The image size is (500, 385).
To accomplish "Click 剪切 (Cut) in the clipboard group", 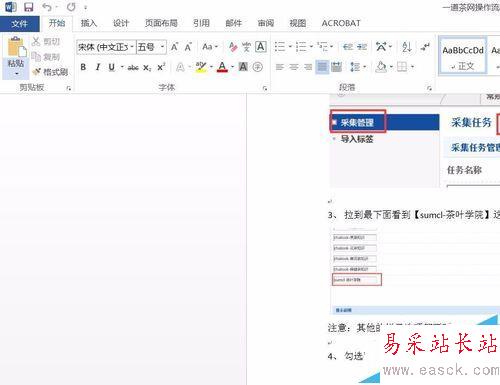I will pos(46,41).
